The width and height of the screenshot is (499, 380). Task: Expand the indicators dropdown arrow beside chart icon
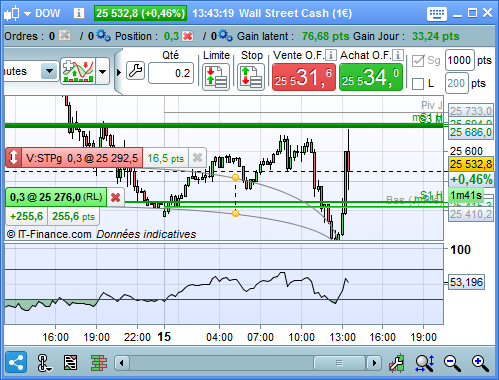tap(102, 71)
